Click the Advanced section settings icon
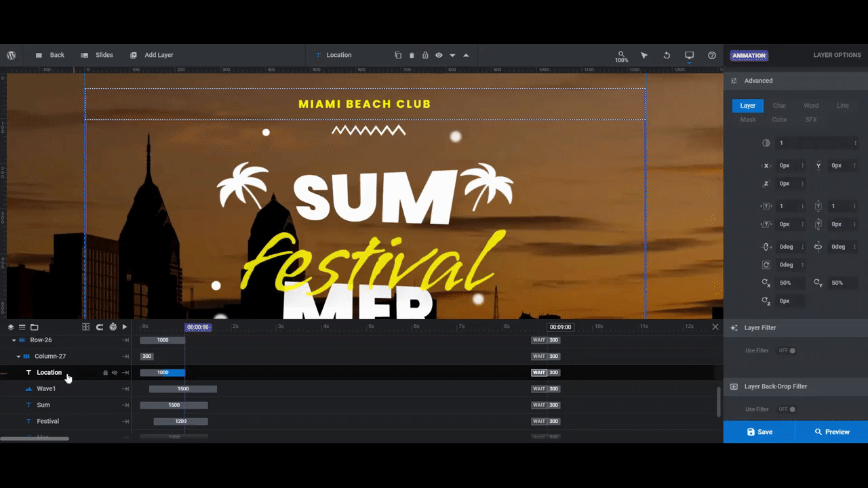The width and height of the screenshot is (868, 488). 734,81
